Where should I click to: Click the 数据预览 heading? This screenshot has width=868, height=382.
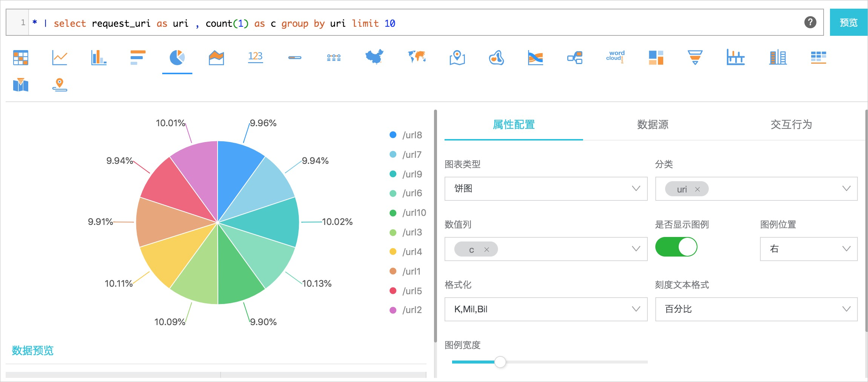(x=33, y=350)
